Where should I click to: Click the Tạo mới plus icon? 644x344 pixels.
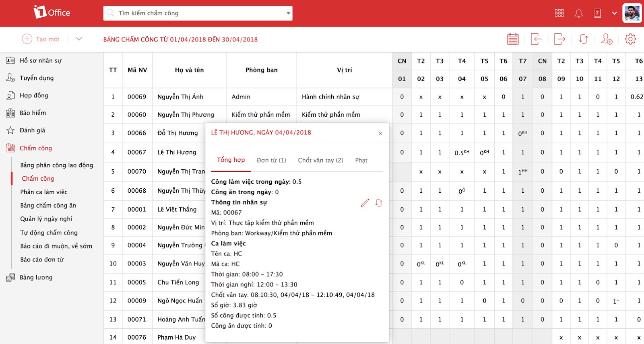[27, 39]
